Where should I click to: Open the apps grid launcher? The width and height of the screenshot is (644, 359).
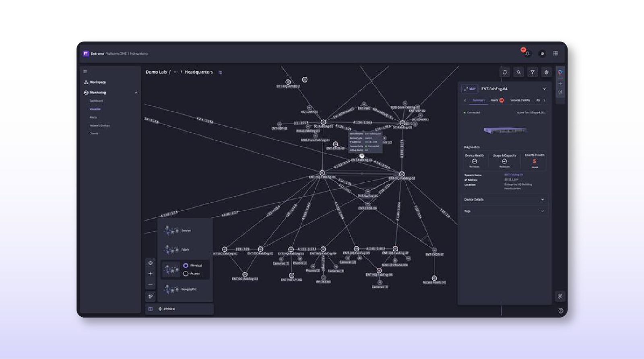coord(555,54)
